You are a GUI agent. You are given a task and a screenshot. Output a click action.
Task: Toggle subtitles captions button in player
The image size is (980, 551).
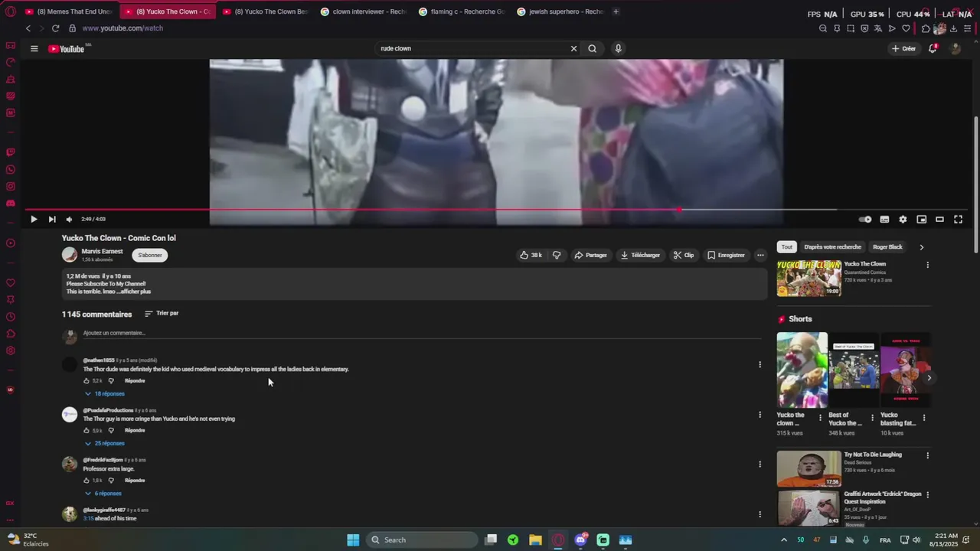point(884,220)
